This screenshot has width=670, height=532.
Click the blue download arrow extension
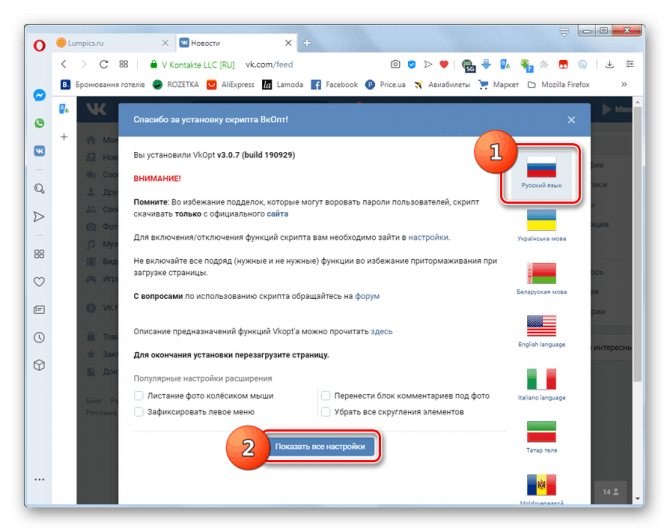coord(486,65)
